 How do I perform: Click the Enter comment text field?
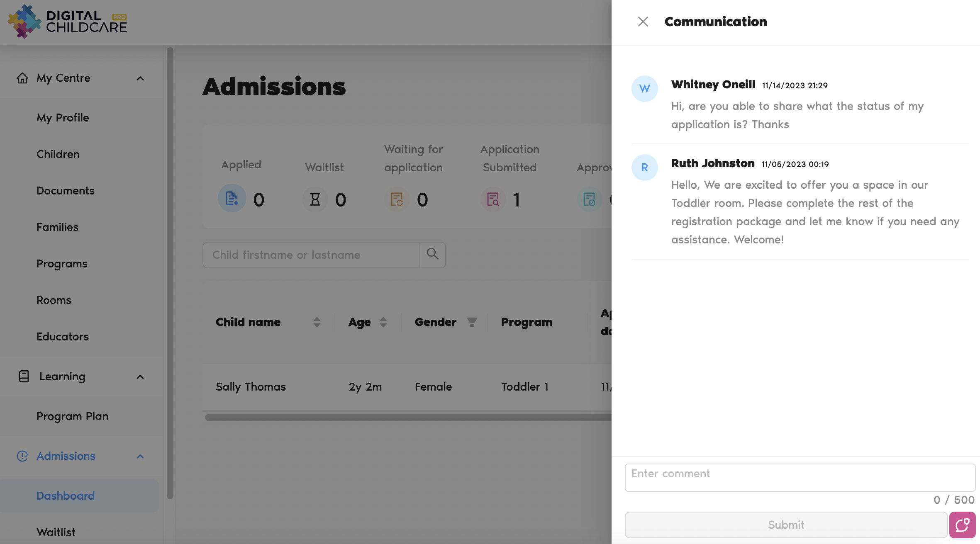pos(800,477)
